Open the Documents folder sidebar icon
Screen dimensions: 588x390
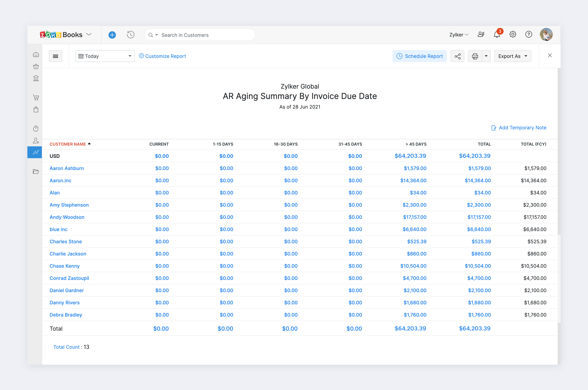point(36,172)
